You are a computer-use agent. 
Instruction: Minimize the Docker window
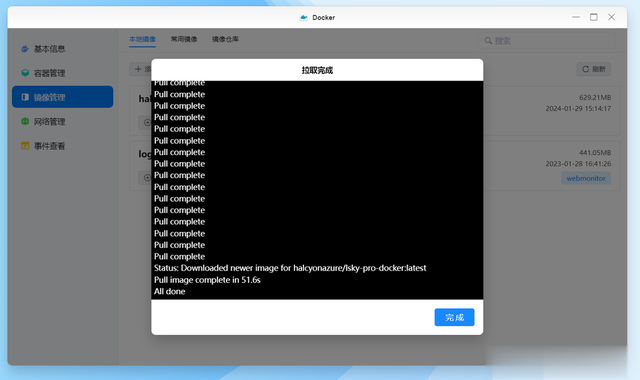(x=576, y=17)
